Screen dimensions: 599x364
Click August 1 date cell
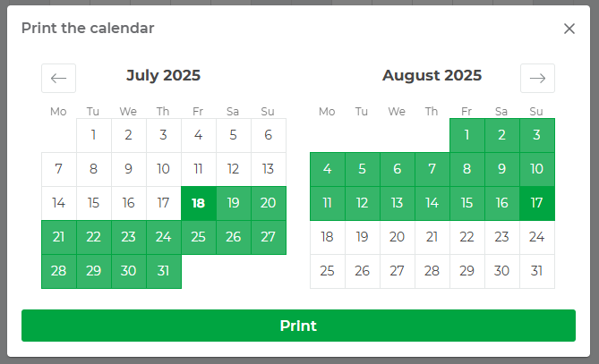coord(466,135)
